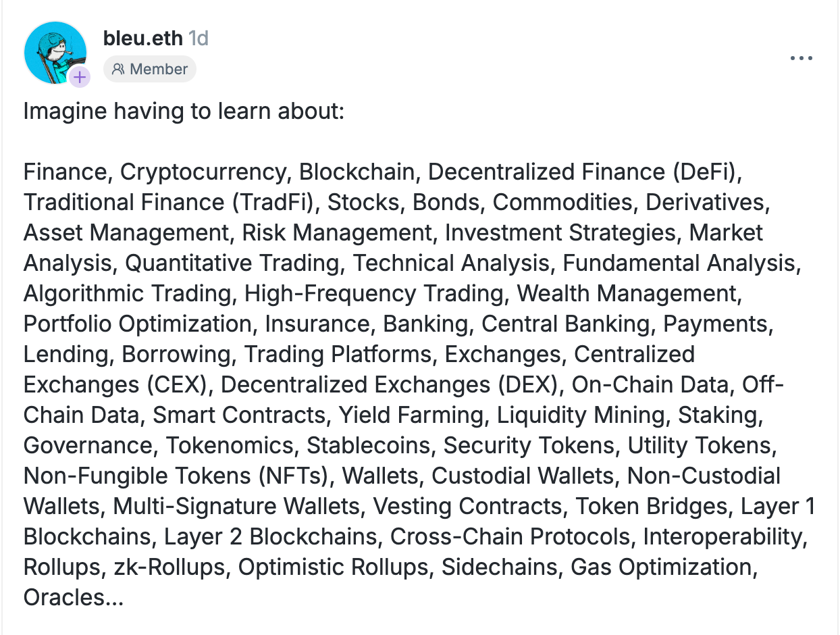Click the "Stablecoins" word in the post
Viewport: 840px width, 635px height.
click(369, 446)
